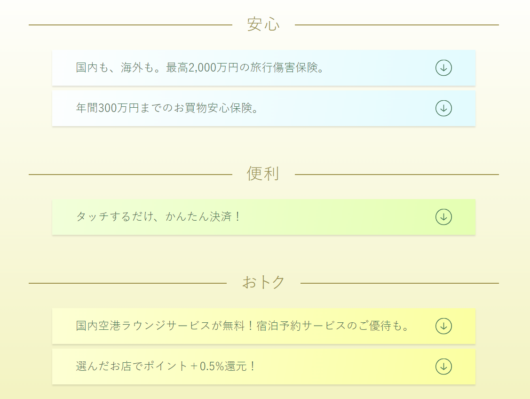Viewport: 530px width, 399px height.
Task: Expand タッチするだけ、かんたん決済 panel
Action: pos(264,217)
